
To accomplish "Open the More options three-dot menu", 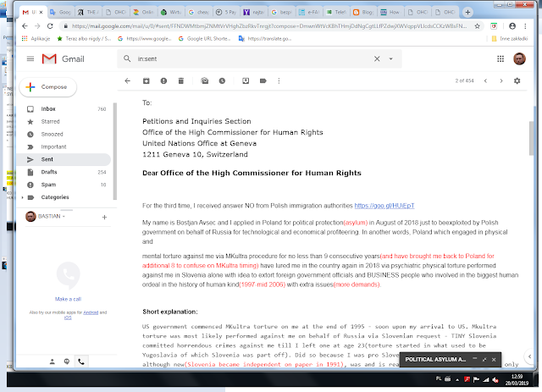I will pos(279,81).
